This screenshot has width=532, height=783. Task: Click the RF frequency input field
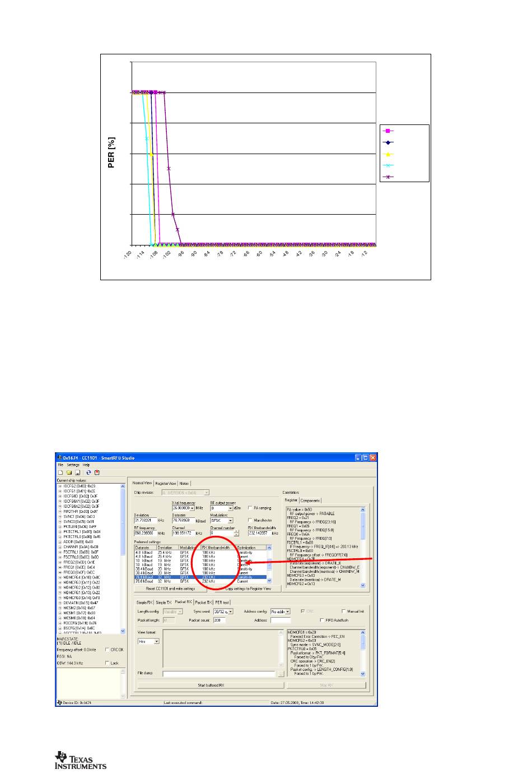tap(145, 533)
